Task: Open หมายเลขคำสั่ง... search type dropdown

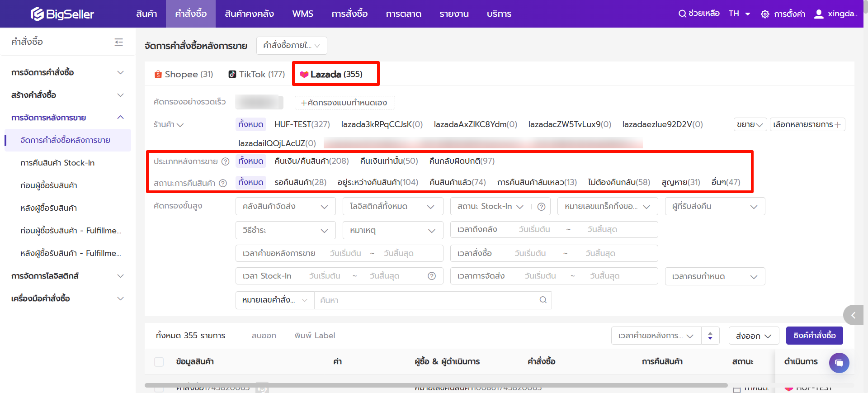Action: coord(275,300)
